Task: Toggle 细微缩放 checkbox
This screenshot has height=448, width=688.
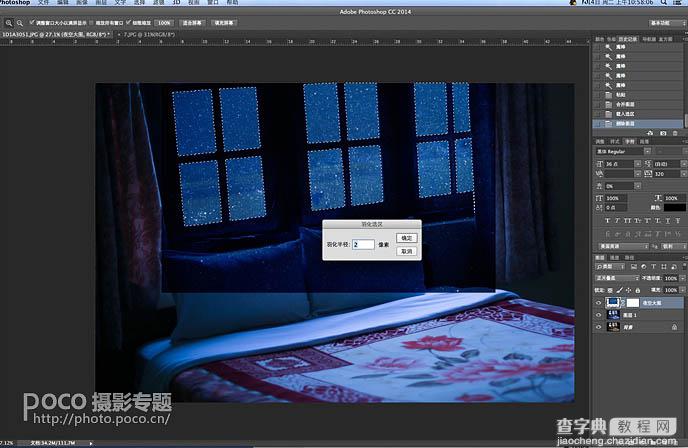Action: (x=129, y=22)
